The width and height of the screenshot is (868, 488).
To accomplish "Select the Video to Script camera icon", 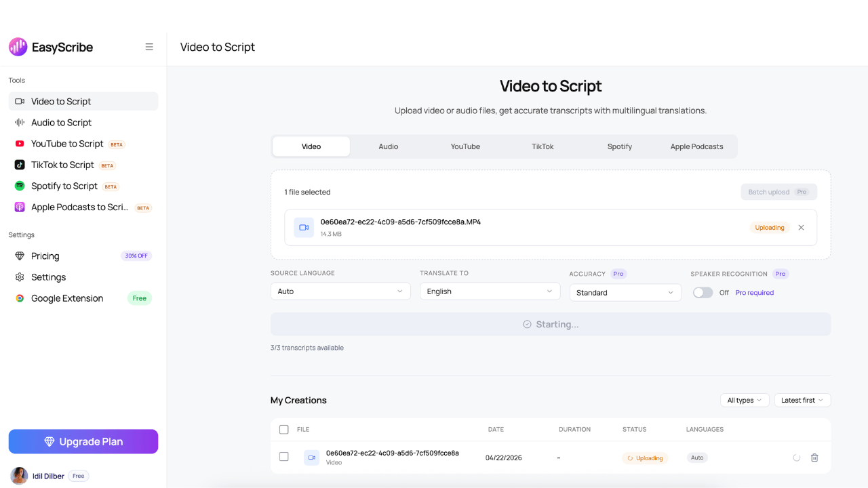I will [x=19, y=101].
